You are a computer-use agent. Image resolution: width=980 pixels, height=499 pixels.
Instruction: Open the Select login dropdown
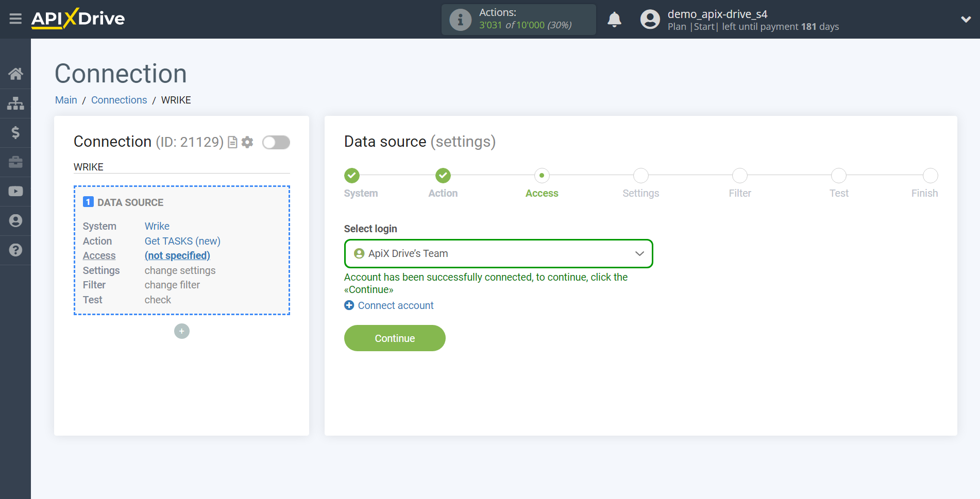tap(498, 253)
